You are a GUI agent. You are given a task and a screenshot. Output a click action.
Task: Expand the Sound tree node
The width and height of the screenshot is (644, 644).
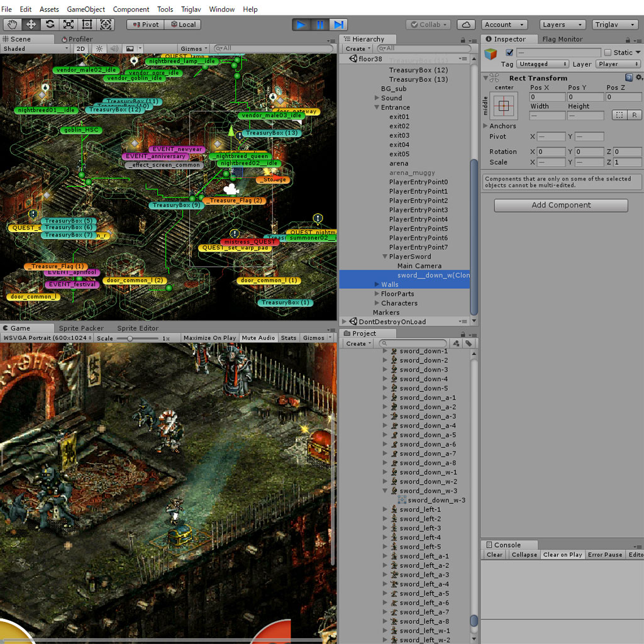(377, 97)
